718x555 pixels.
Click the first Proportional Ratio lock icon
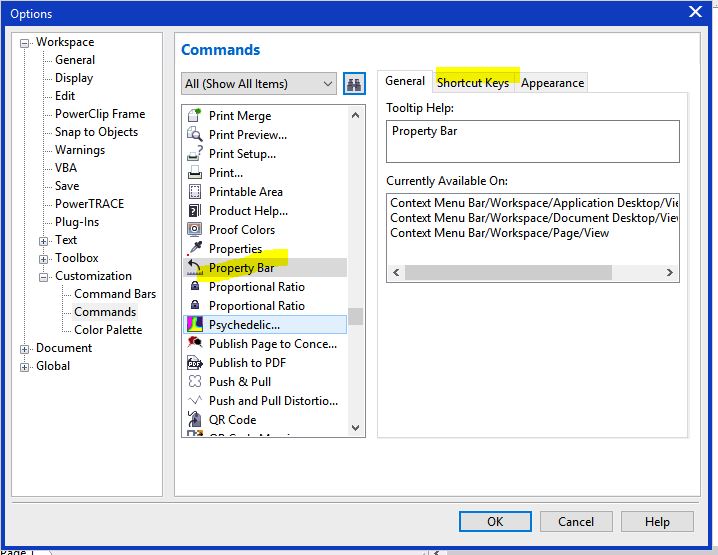195,286
